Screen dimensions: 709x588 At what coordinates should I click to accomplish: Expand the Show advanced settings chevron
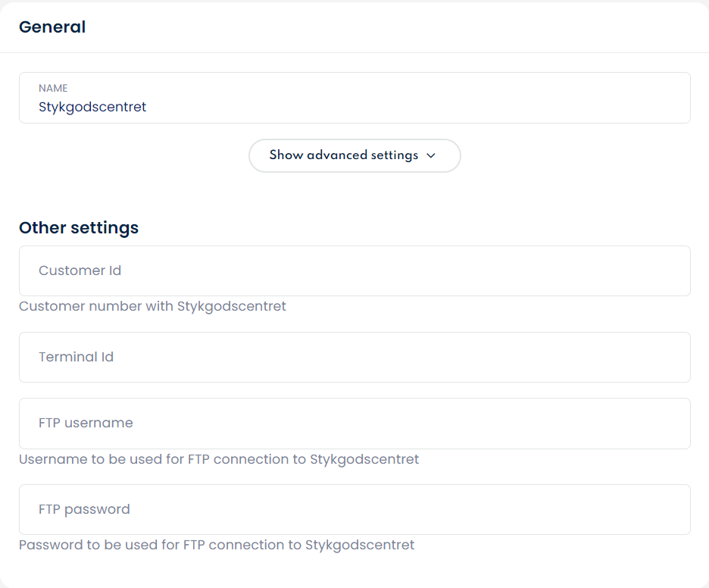(431, 155)
